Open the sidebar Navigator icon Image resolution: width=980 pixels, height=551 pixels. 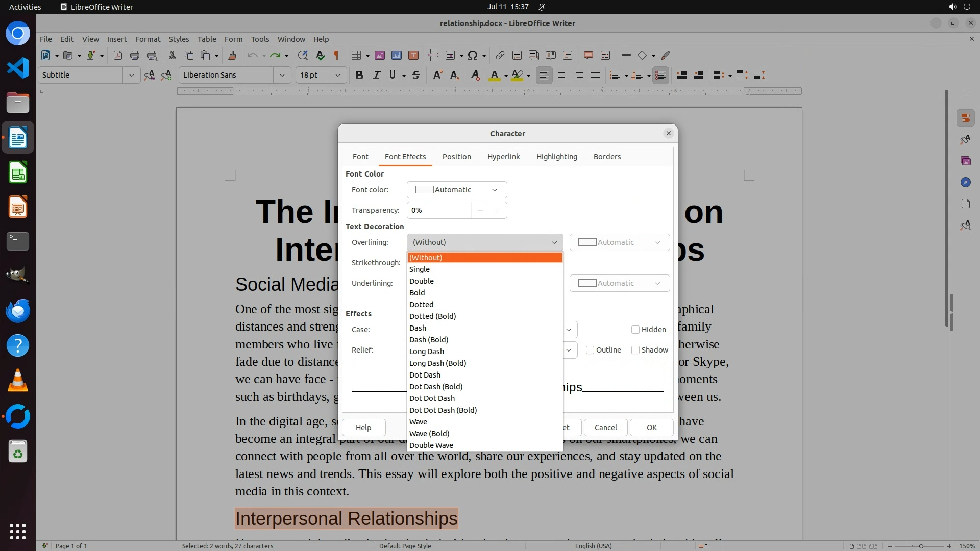point(965,182)
